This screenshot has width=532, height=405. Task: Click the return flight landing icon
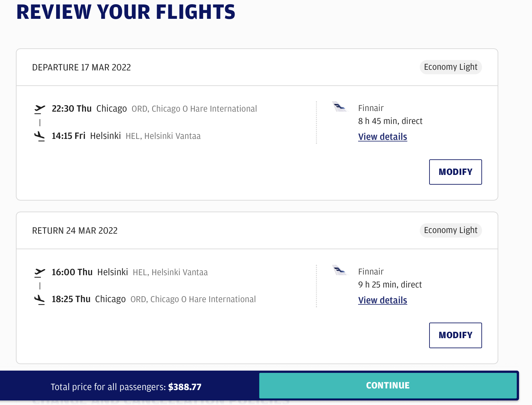[x=40, y=300]
